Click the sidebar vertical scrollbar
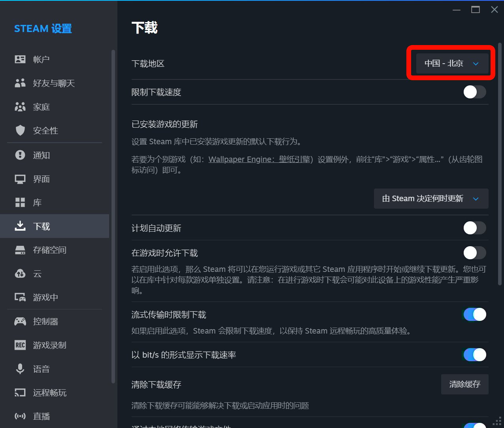 coord(113,217)
